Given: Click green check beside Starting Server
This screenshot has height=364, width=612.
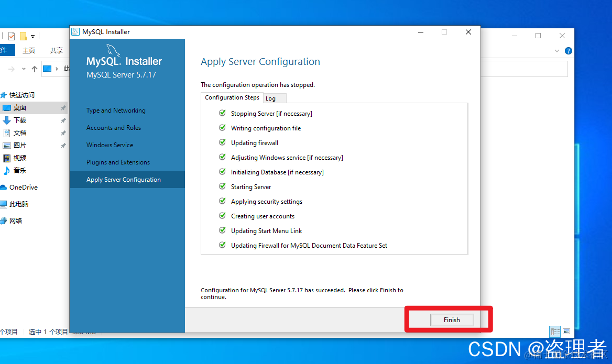Looking at the screenshot, I should (x=223, y=186).
